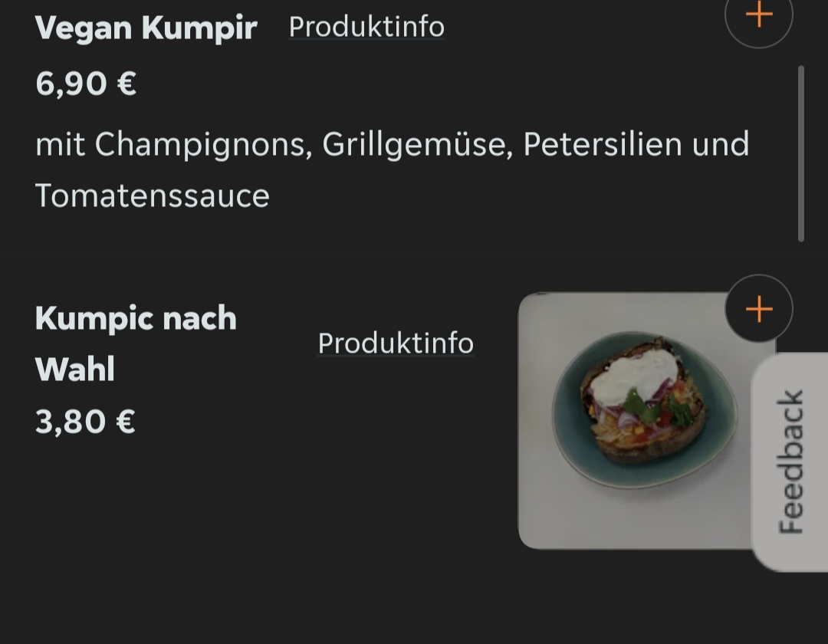Select the Vegan Kumpir item title

tap(146, 28)
